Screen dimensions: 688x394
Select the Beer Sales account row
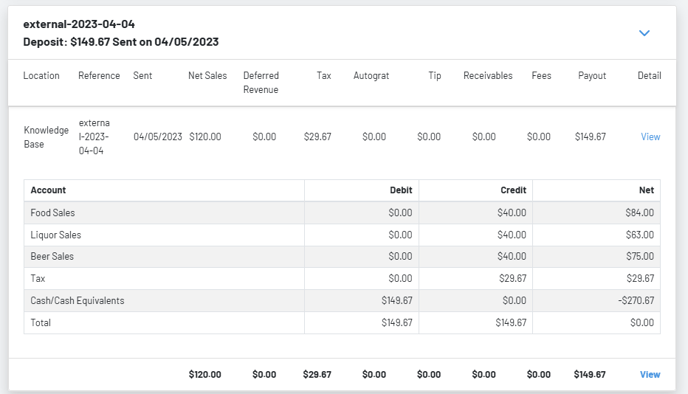(x=342, y=256)
